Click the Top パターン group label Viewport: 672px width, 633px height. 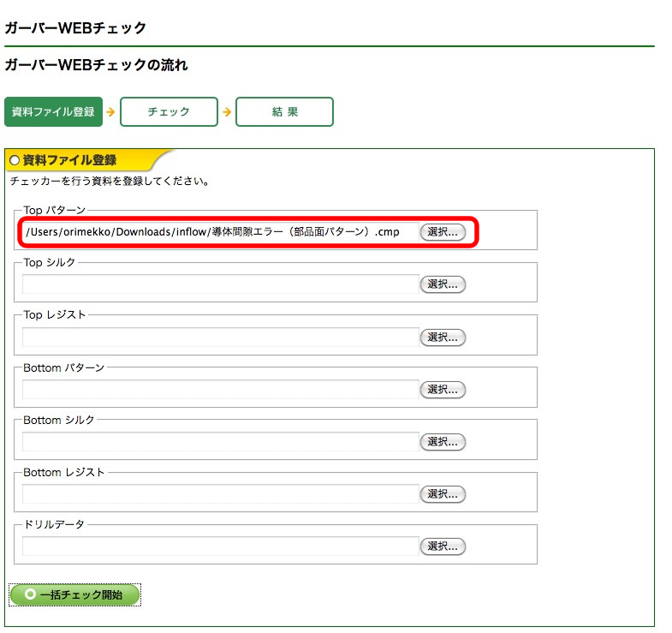click(x=55, y=210)
